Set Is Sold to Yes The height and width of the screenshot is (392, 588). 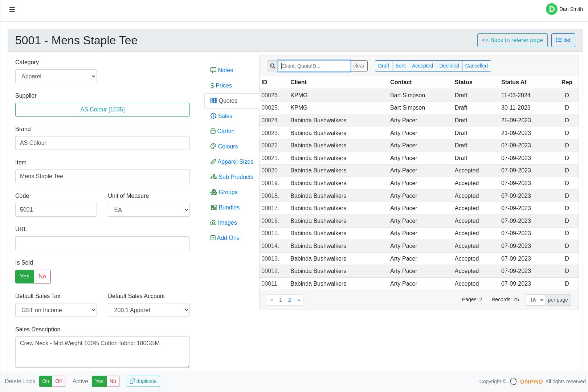pos(25,277)
